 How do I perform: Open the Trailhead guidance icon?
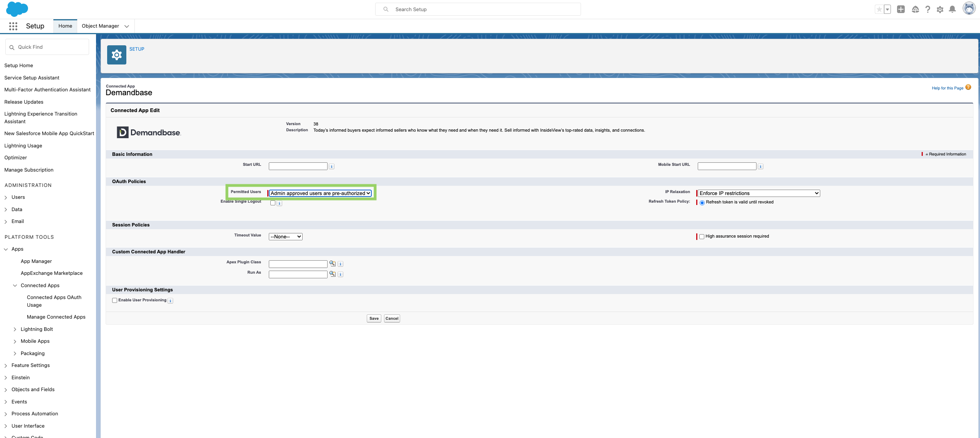tap(915, 9)
